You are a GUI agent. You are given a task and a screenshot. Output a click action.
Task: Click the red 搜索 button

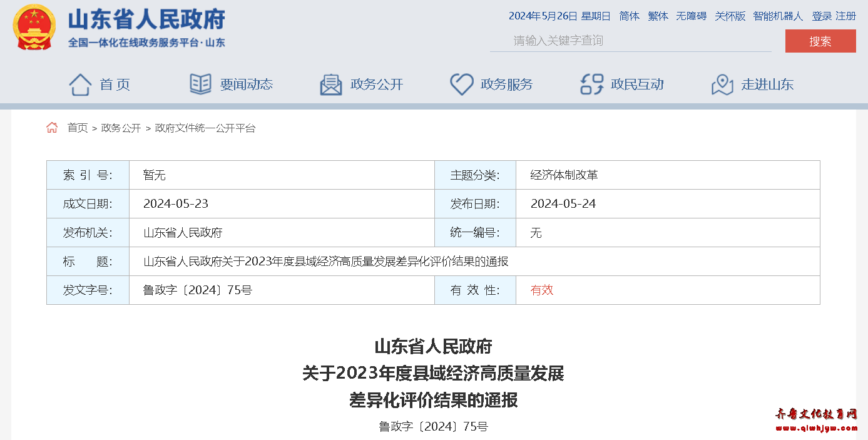[820, 41]
